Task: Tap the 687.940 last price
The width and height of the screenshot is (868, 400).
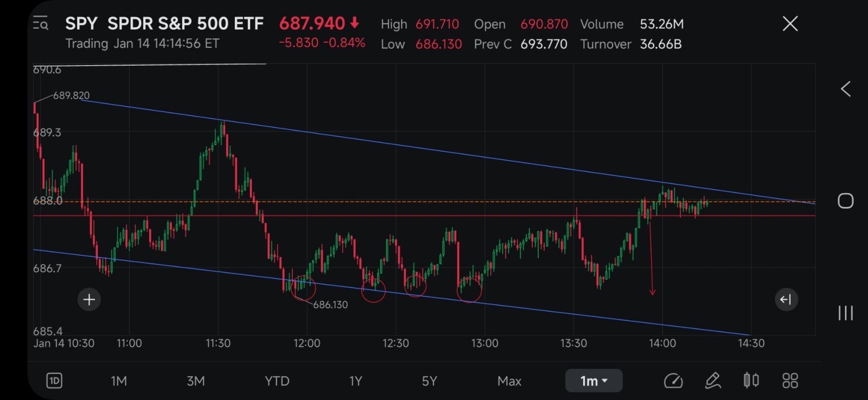Action: click(312, 23)
